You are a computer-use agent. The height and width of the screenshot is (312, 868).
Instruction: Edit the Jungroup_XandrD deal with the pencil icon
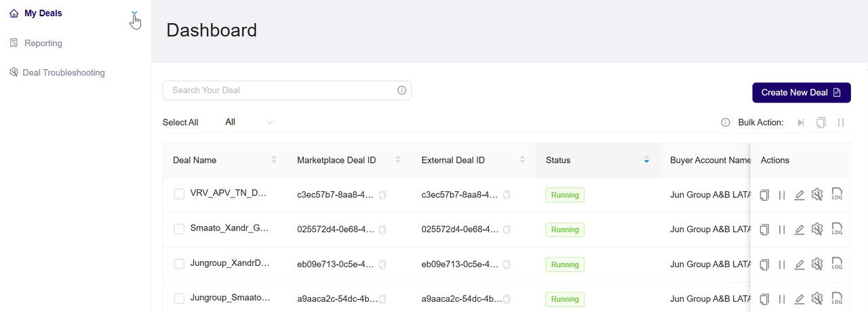tap(800, 265)
